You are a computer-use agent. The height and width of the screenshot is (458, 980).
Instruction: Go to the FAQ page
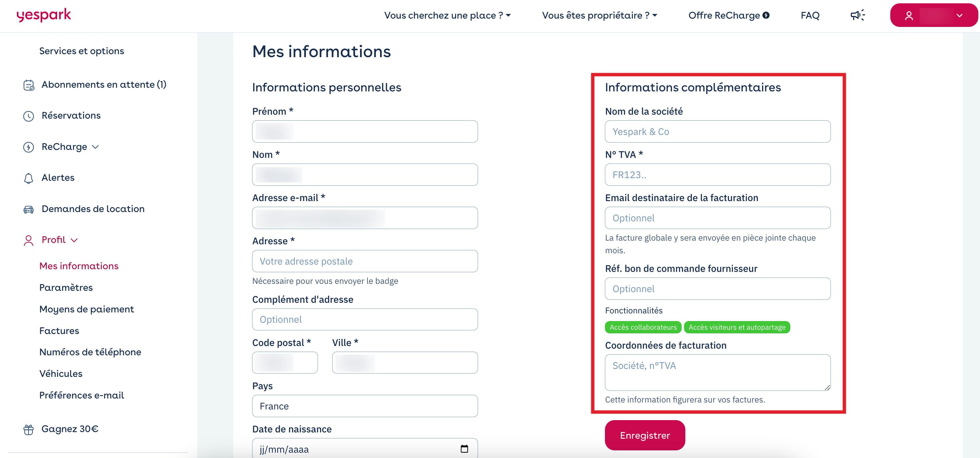(810, 15)
